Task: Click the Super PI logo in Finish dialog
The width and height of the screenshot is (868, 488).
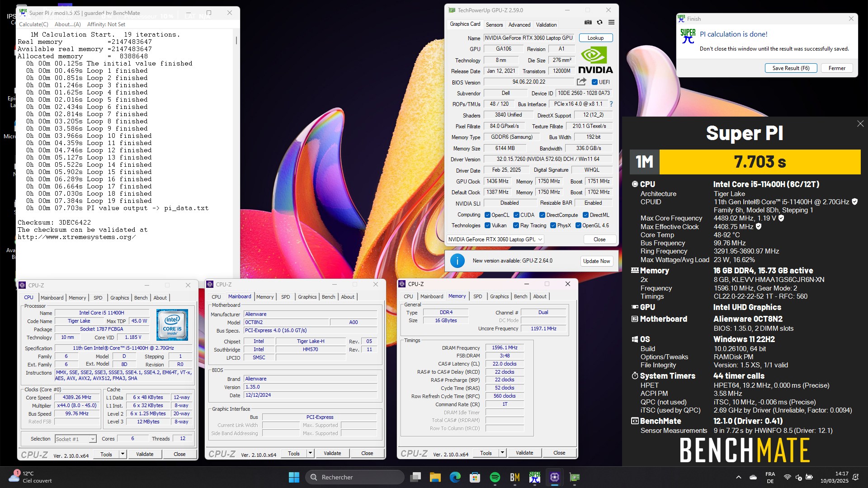Action: pos(688,36)
